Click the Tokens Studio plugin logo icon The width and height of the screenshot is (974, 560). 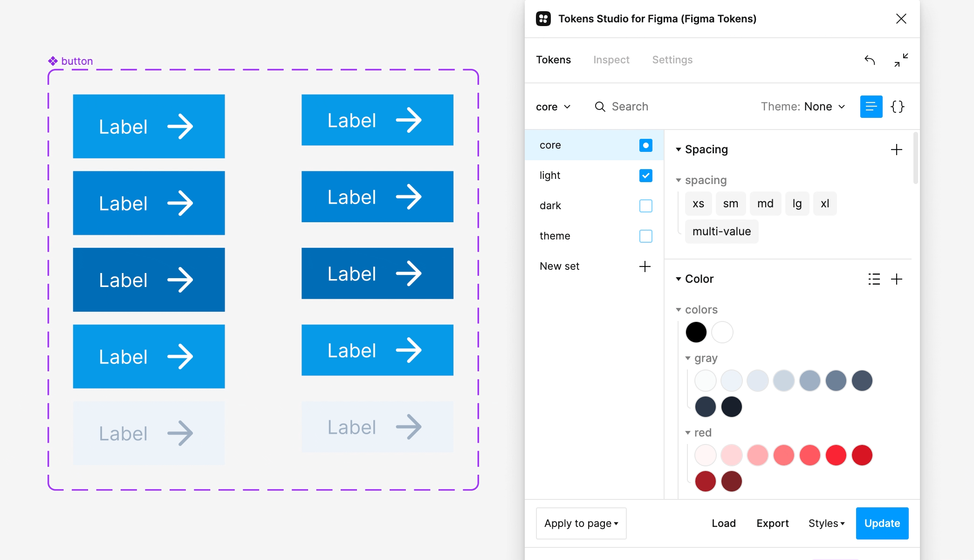tap(543, 19)
